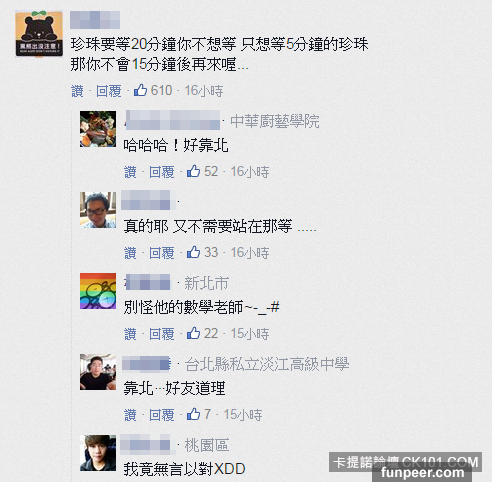Like the 真的耶 又不需要站在那等 comment
492x482 pixels.
(x=130, y=253)
